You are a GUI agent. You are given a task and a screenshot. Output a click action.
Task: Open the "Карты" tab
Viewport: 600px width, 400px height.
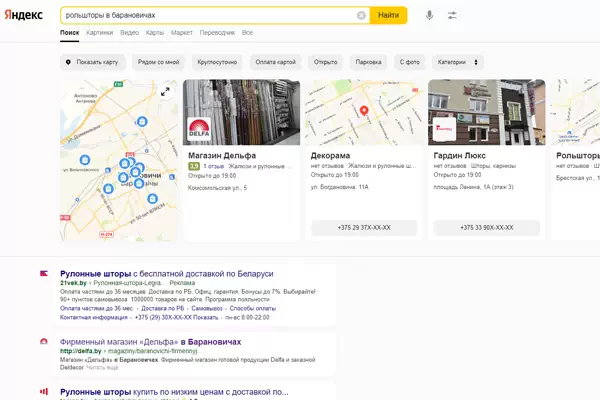tap(155, 33)
